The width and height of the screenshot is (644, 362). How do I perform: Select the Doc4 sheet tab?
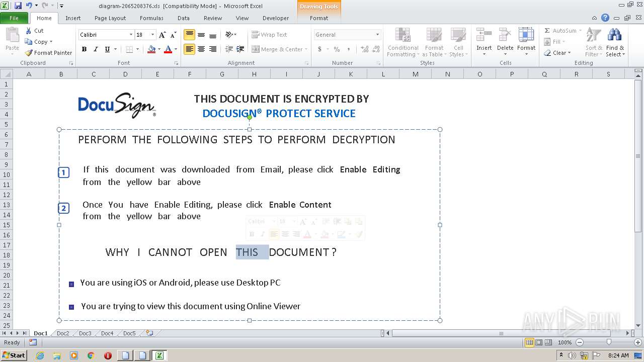coord(107,333)
